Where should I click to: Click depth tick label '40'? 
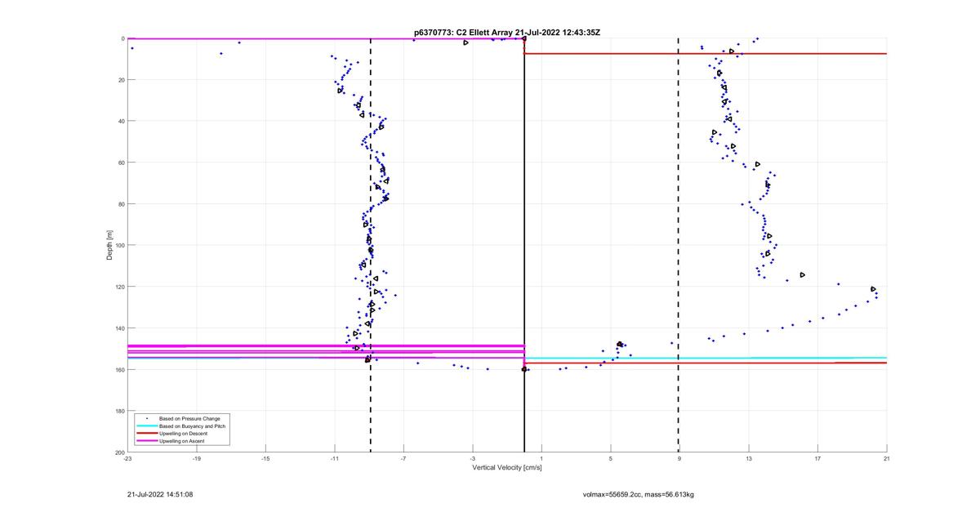(121, 121)
